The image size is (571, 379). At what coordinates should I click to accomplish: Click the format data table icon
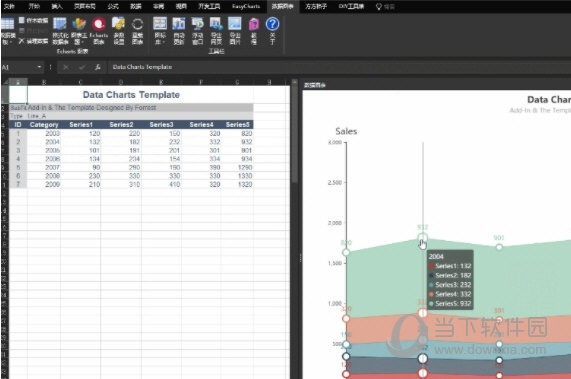tap(60, 31)
